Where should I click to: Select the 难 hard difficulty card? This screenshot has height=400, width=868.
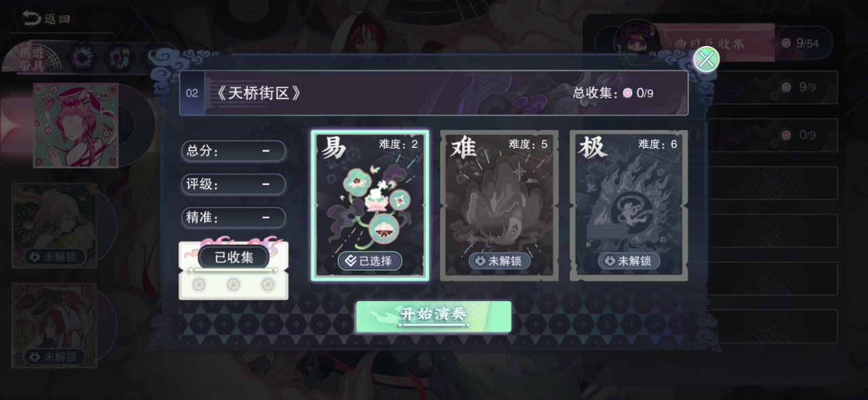click(499, 205)
